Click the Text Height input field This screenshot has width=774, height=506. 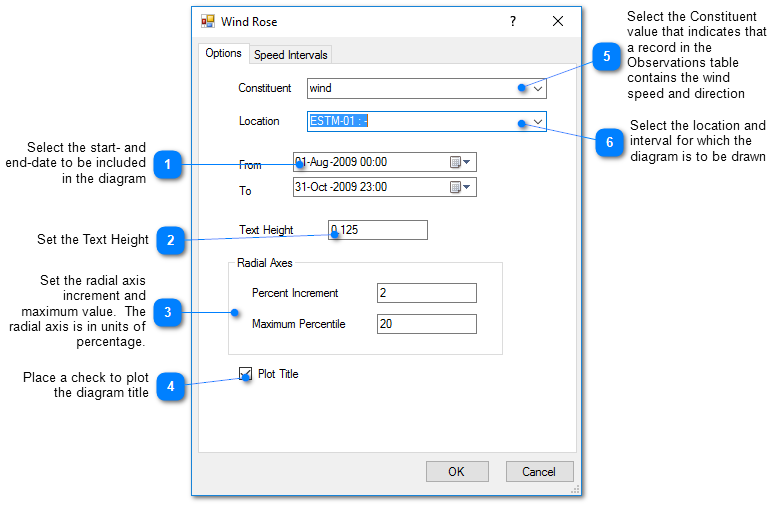(x=378, y=230)
